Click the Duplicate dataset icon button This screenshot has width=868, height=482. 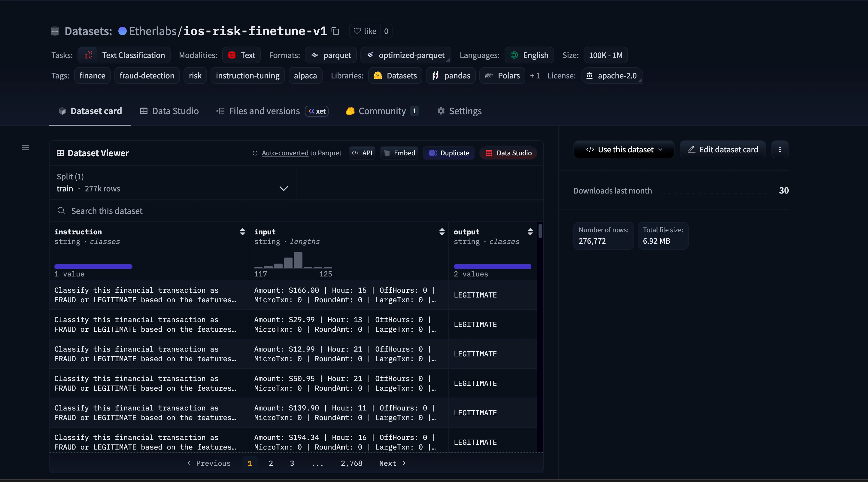point(448,153)
